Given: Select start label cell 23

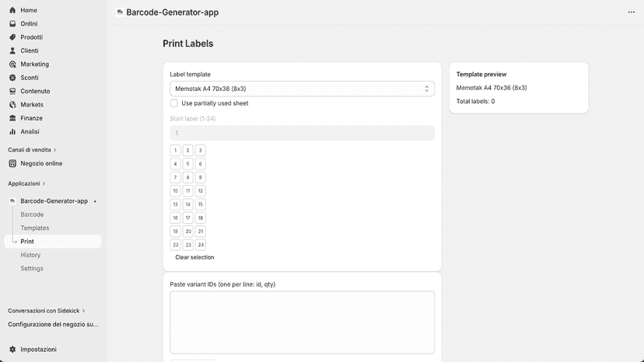Looking at the screenshot, I should click(187, 245).
